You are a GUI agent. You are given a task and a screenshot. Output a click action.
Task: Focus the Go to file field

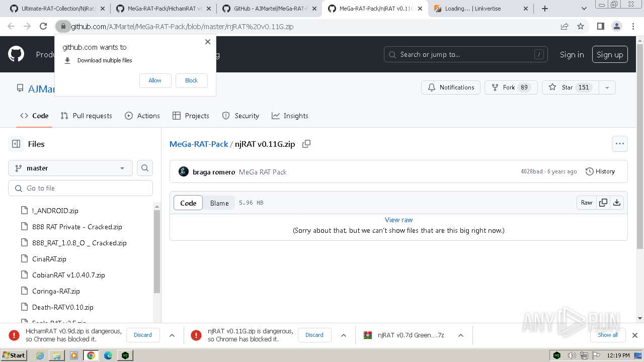point(80,188)
